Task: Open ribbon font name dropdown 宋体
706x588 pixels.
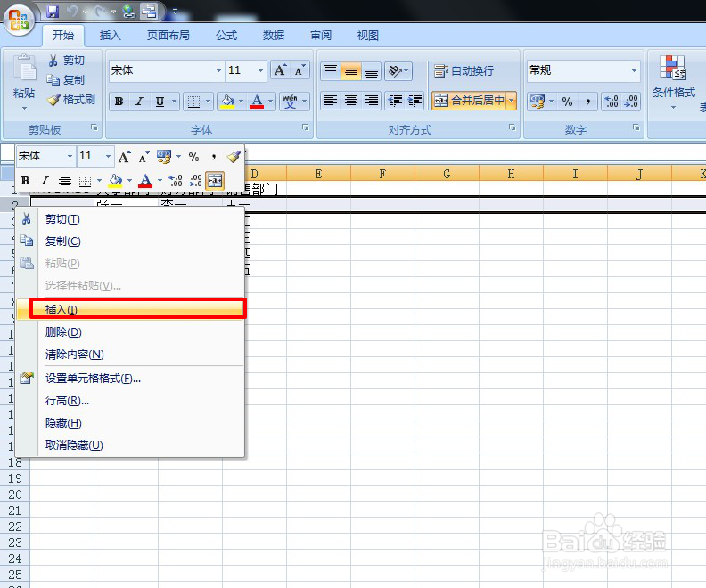Action: pyautogui.click(x=218, y=70)
